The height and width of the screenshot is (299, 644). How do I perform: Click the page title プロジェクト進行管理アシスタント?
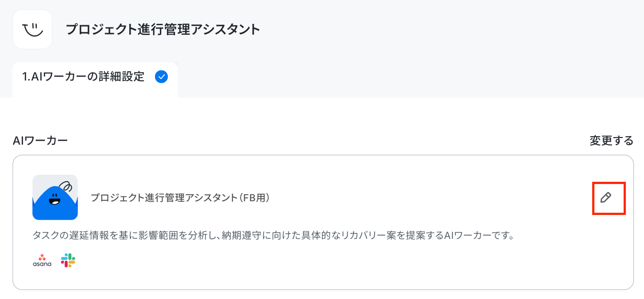(x=163, y=30)
